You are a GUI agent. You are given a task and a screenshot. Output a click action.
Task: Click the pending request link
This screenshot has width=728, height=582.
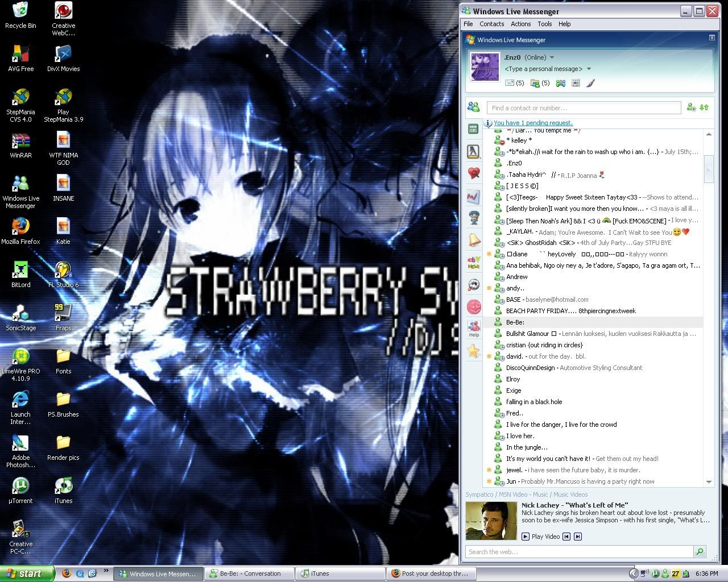click(x=533, y=123)
